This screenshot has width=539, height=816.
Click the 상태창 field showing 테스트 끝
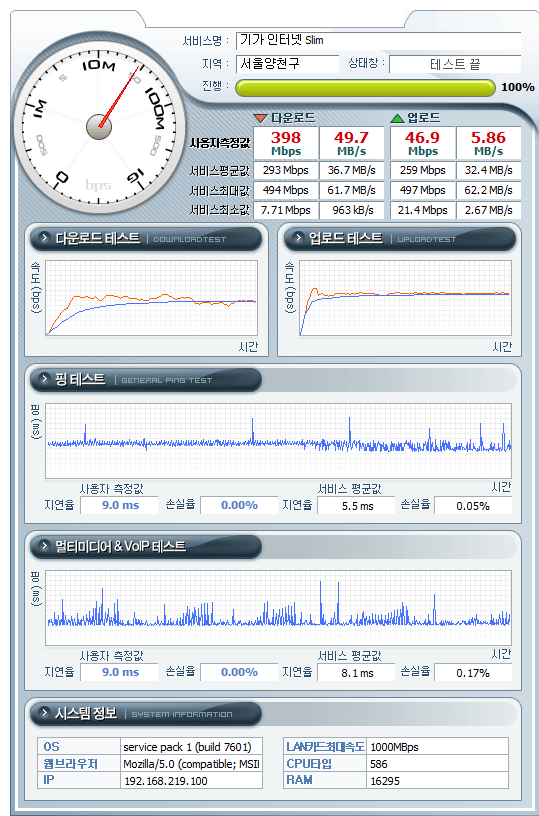coord(455,64)
